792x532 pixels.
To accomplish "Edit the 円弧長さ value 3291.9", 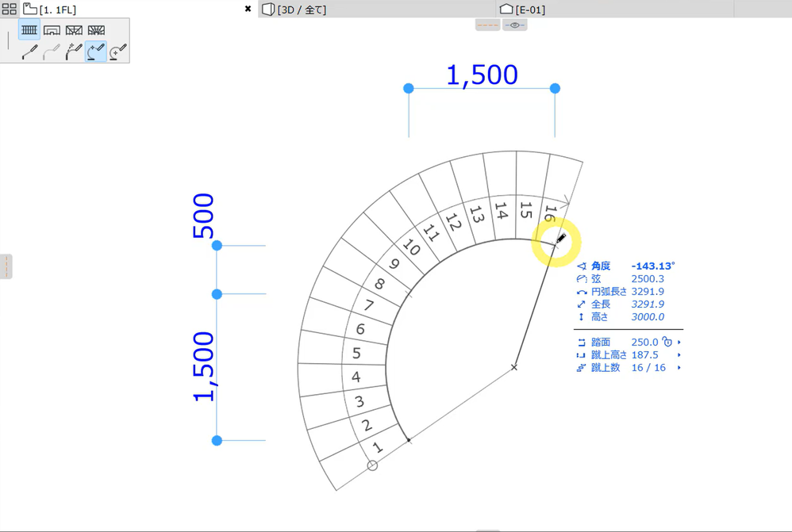I will point(648,291).
